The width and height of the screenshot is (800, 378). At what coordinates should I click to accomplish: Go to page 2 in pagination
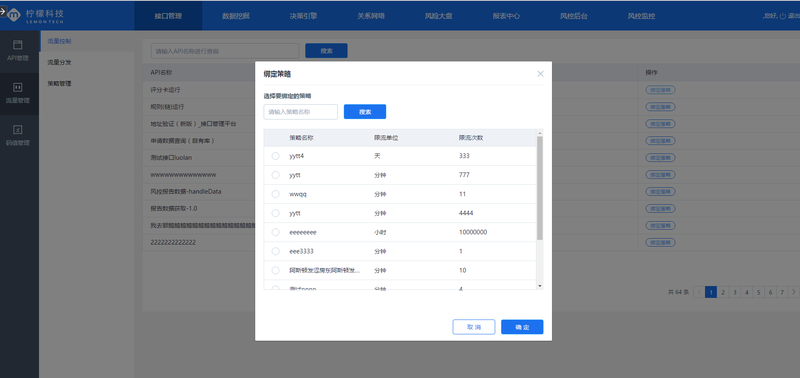pos(723,292)
